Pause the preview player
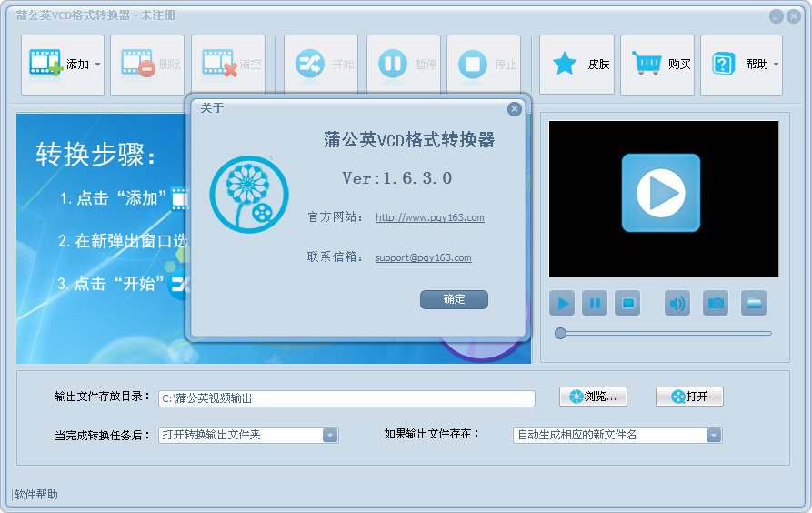 click(595, 303)
